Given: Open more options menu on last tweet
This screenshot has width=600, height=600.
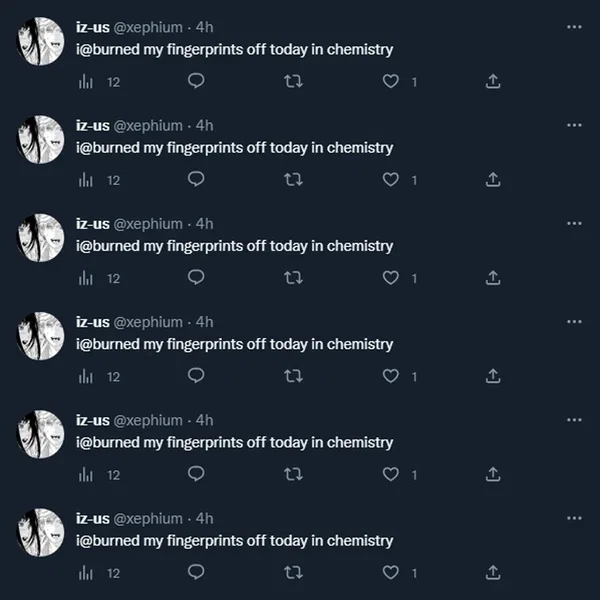Looking at the screenshot, I should (574, 518).
